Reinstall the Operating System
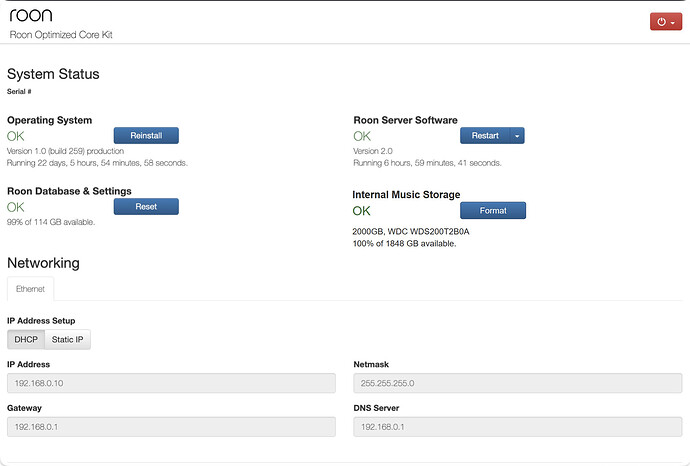 (146, 136)
